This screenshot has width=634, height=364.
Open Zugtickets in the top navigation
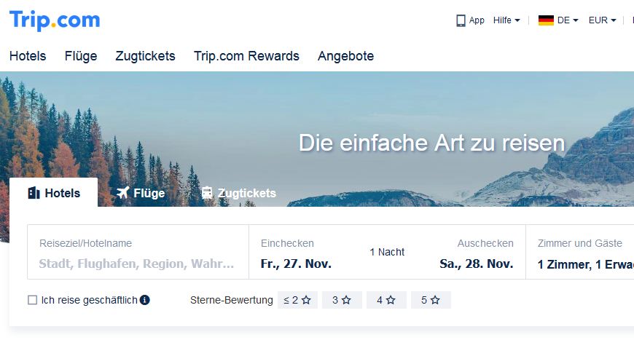point(145,56)
